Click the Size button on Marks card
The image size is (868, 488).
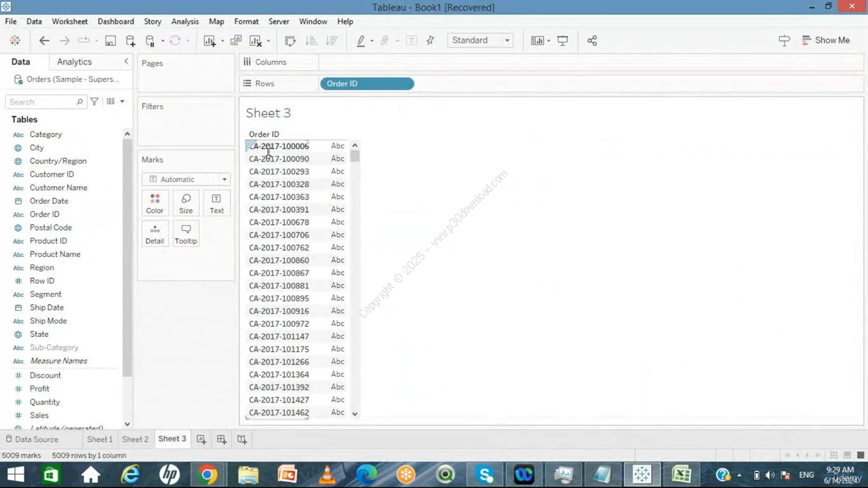(x=186, y=203)
